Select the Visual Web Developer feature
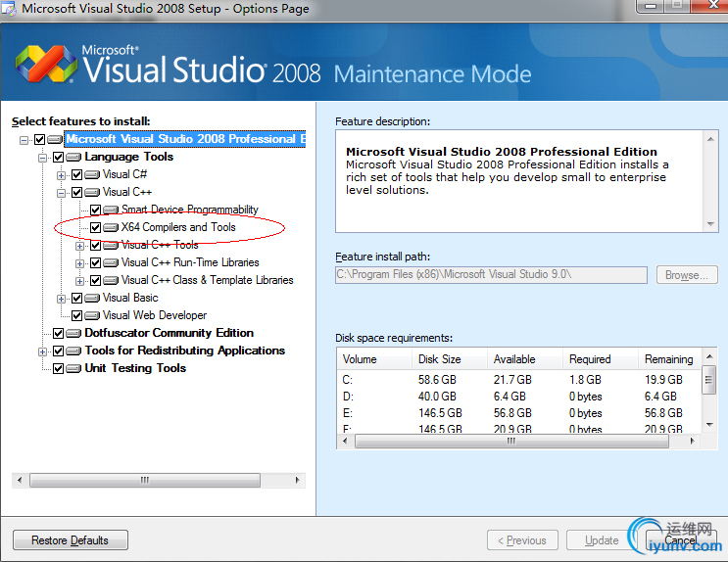The image size is (728, 562). tap(155, 315)
